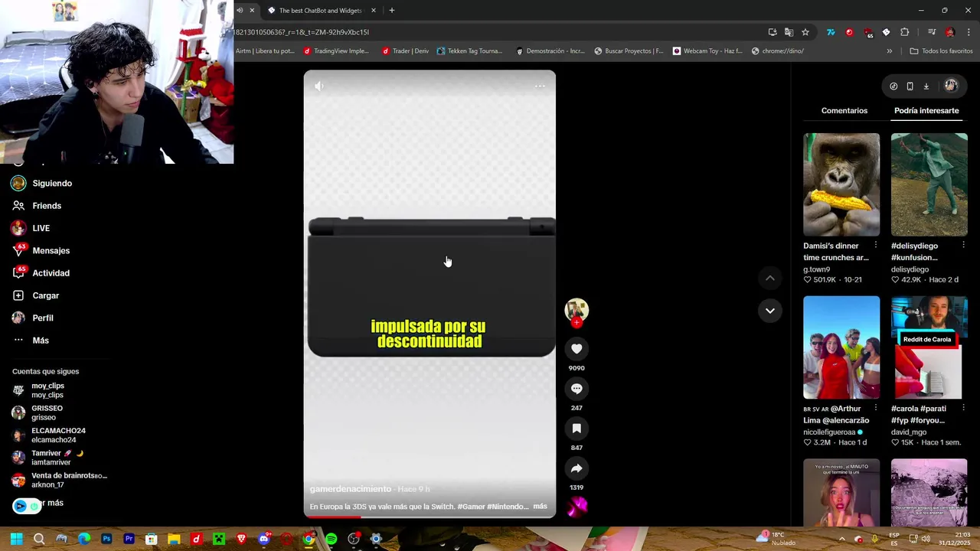Open the Reddit de Carola video thumbnail
Screen dimensions: 980x551
929,347
